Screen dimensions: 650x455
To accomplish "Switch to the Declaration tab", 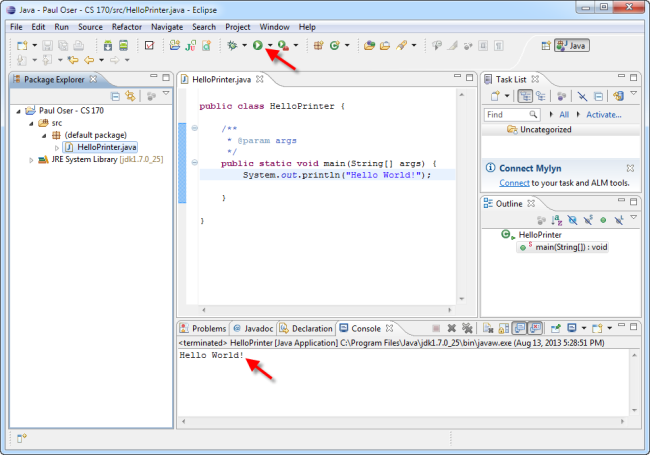I will 306,329.
